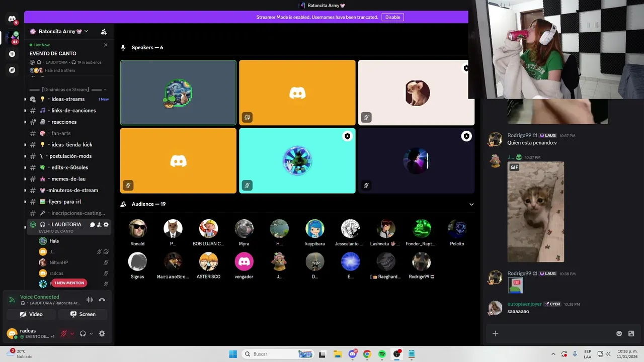Show hidden tray icons arrow
This screenshot has width=644, height=362.
553,354
